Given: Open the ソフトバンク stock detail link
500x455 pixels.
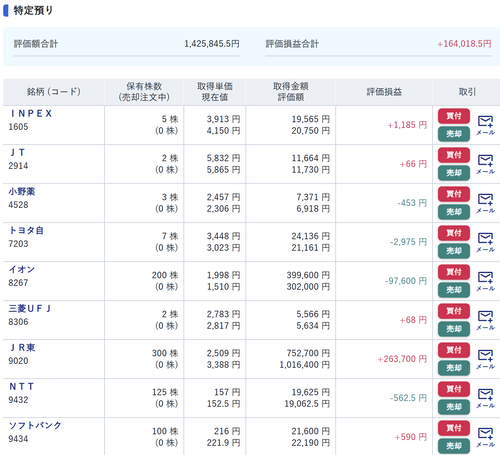Looking at the screenshot, I should pyautogui.click(x=35, y=426).
